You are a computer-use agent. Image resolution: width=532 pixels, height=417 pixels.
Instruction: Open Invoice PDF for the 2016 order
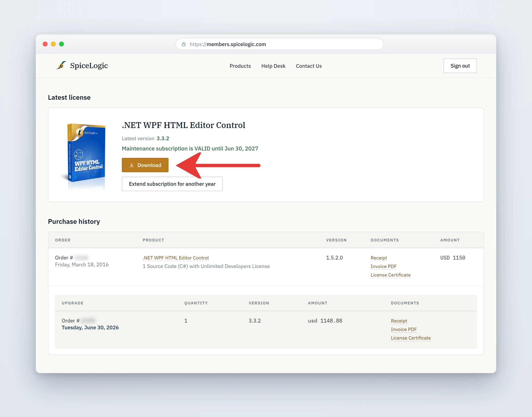pos(383,266)
